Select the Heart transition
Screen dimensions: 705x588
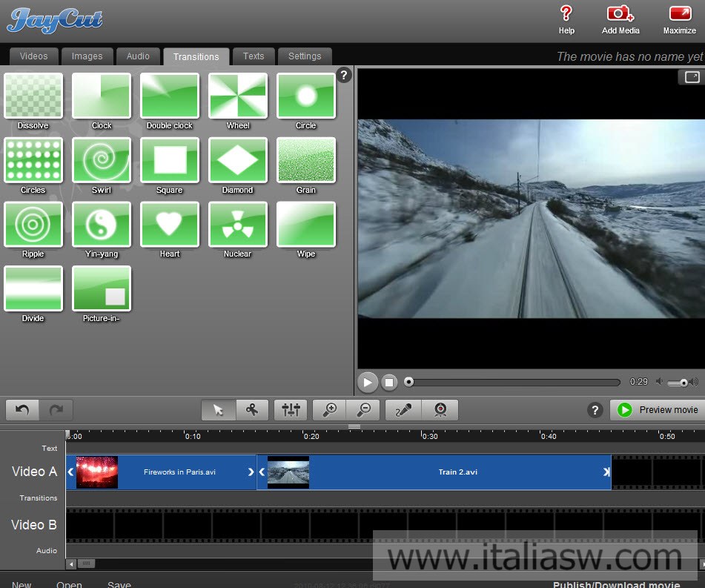(170, 224)
